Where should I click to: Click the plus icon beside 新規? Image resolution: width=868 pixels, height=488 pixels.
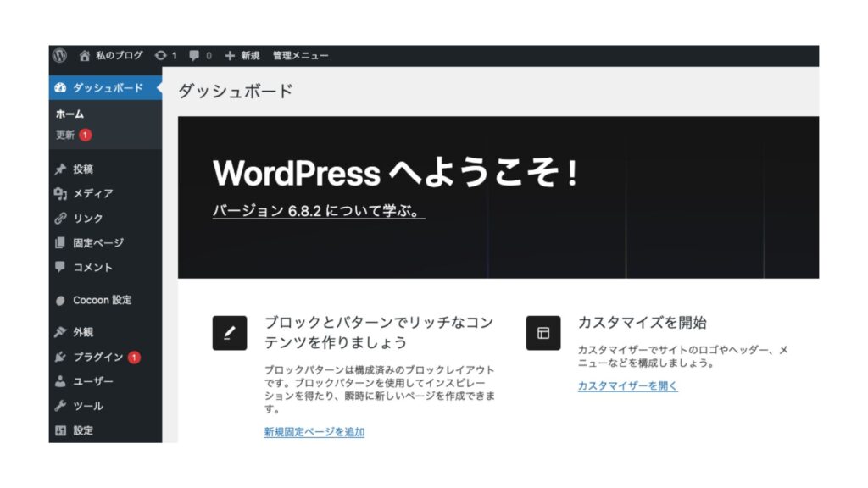click(x=230, y=55)
